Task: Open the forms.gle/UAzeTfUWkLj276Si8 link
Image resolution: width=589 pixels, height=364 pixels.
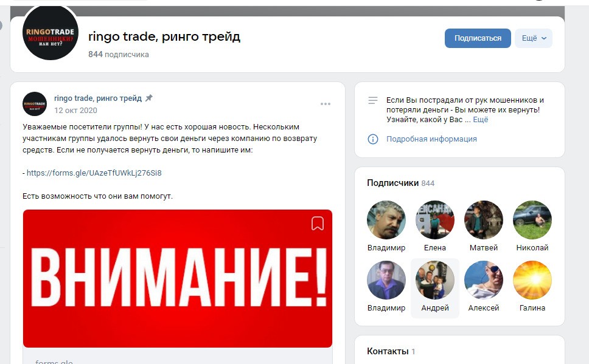Action: pyautogui.click(x=94, y=173)
